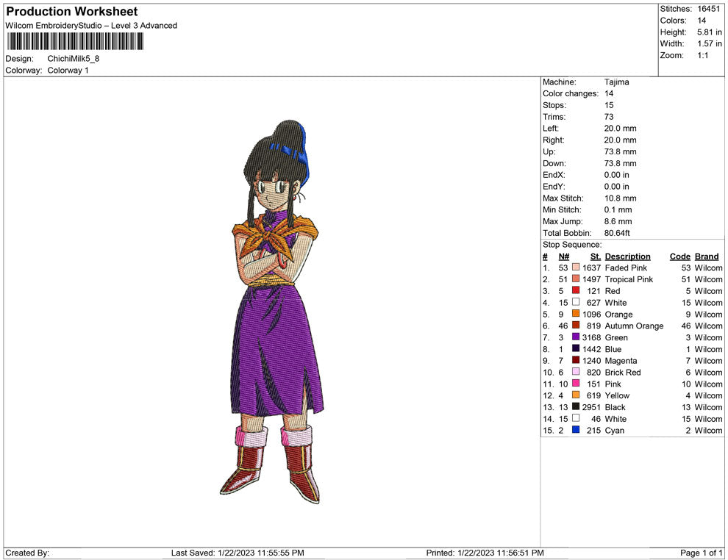Image resolution: width=728 pixels, height=560 pixels.
Task: Click the Width value 1.57 in
Action: [x=710, y=43]
